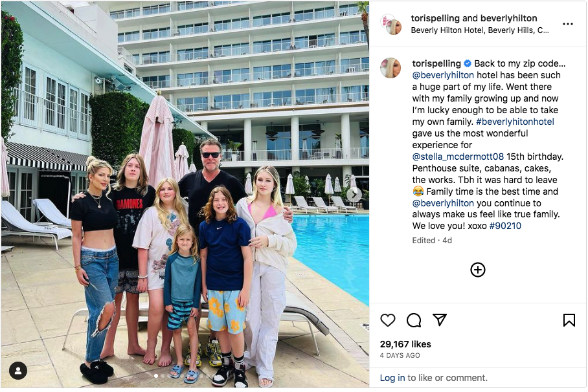Image resolution: width=588 pixels, height=392 pixels.
Task: Open torispelling avatar next to caption
Action: pos(390,68)
